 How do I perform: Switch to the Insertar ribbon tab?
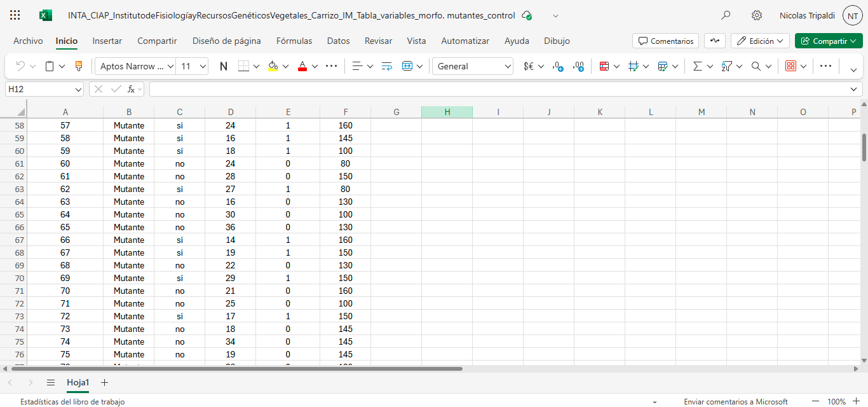[107, 41]
